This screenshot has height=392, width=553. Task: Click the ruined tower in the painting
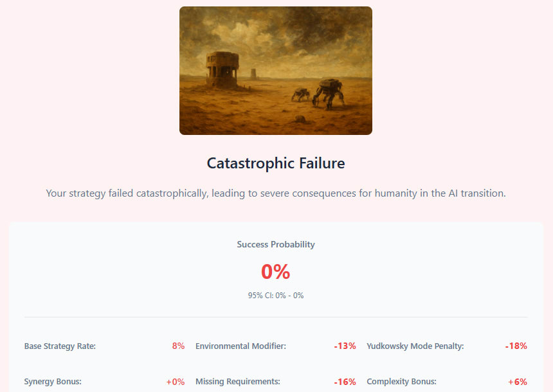click(221, 69)
